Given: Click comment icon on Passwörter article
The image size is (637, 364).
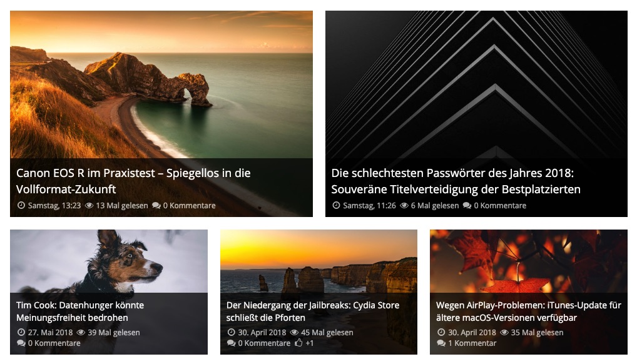Looking at the screenshot, I should coord(467,206).
